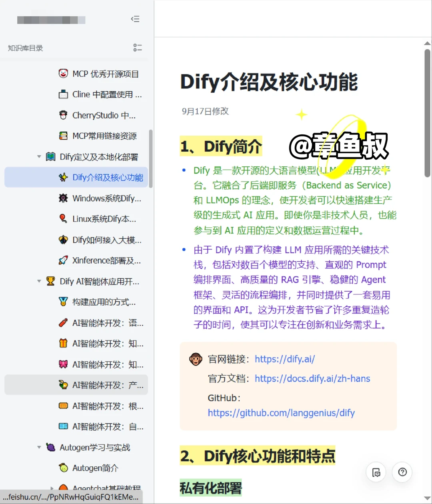The height and width of the screenshot is (504, 432).
Task: Open the knowledge base directory display options
Action: 138,48
